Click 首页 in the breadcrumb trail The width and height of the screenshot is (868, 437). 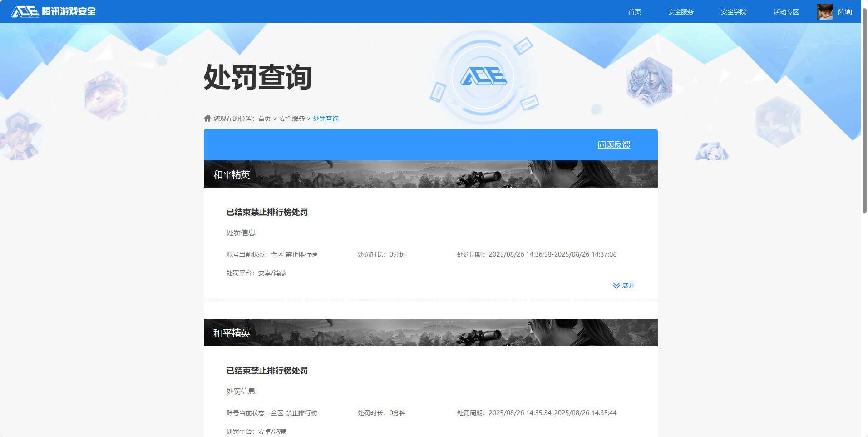point(264,118)
